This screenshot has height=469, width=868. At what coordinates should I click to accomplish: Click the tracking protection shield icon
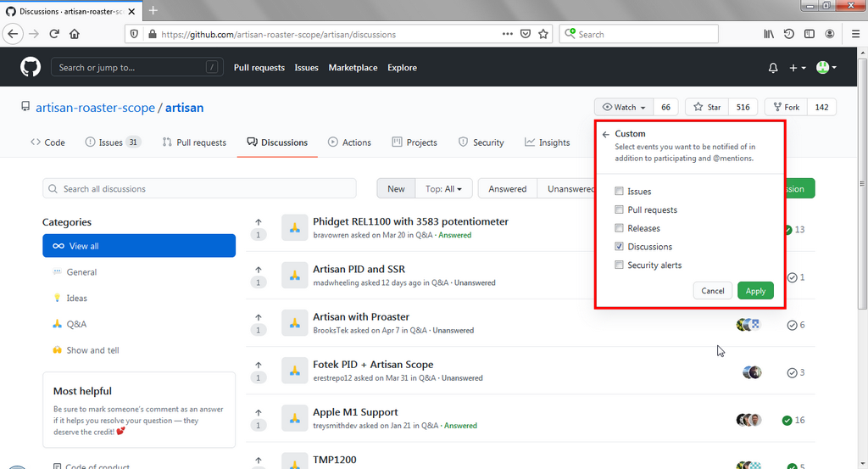pos(134,34)
